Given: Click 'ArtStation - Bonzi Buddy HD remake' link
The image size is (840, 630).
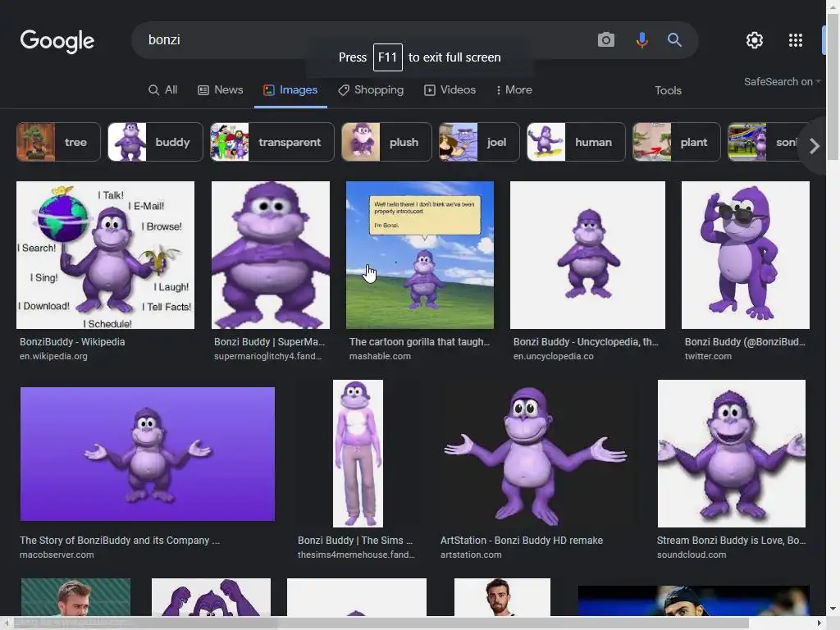Looking at the screenshot, I should (522, 540).
